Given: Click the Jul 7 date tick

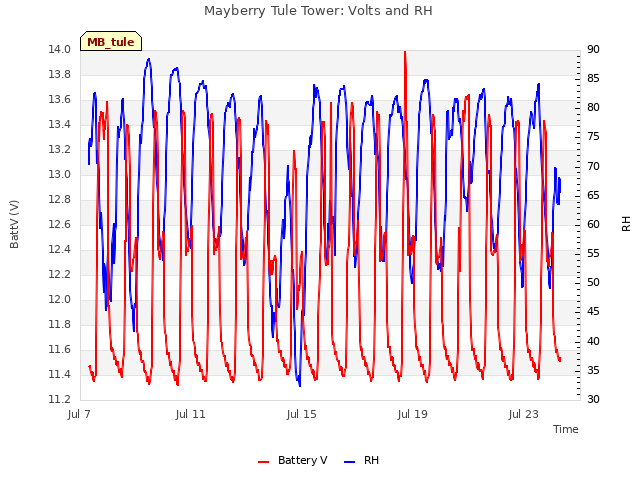Looking at the screenshot, I should pos(79,414).
